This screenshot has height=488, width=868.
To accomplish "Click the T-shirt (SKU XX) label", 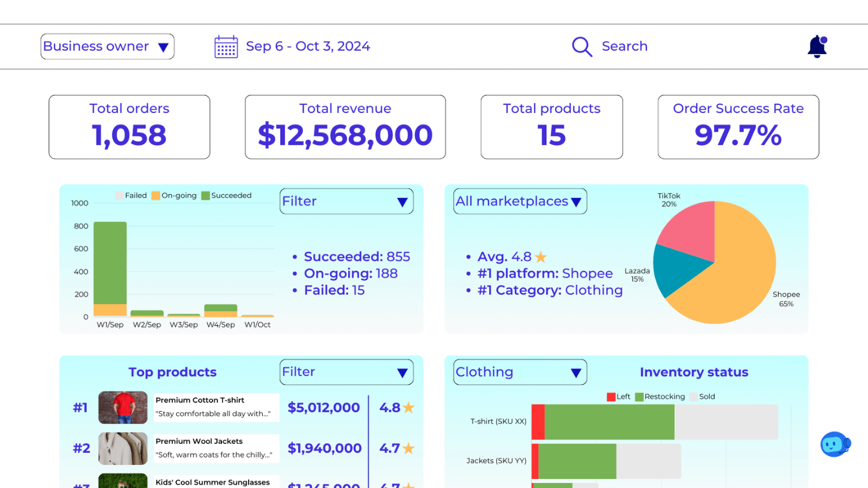I will point(498,421).
